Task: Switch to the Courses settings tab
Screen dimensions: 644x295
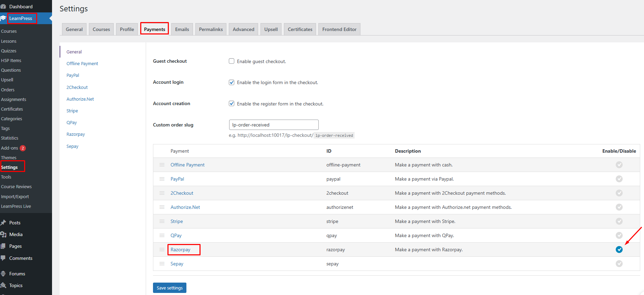Action: pyautogui.click(x=101, y=29)
